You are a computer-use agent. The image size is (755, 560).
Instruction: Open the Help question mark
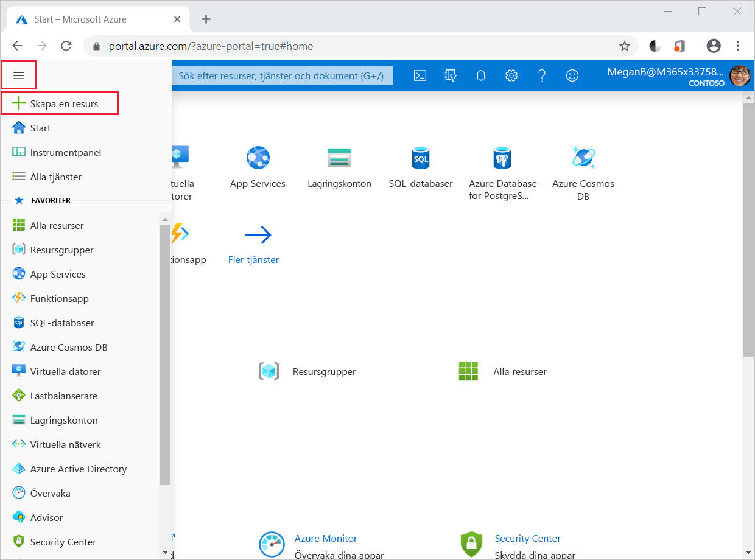(541, 75)
